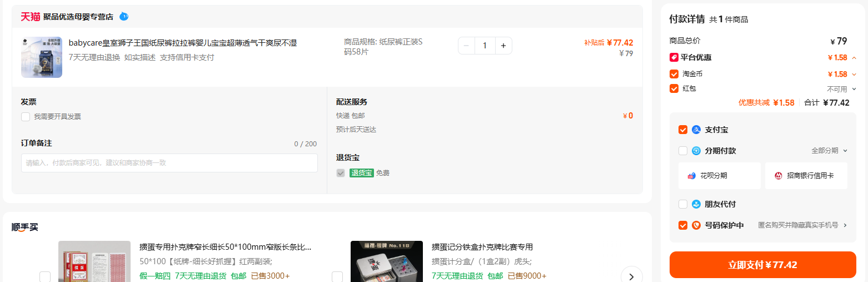This screenshot has width=868, height=282.
Task: Choose 花呗分期 installment option
Action: click(720, 176)
